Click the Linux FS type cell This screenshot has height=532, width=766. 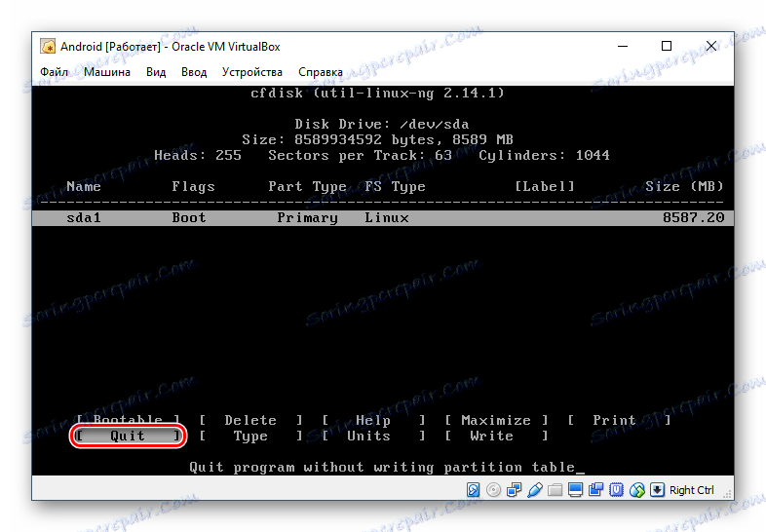(387, 218)
